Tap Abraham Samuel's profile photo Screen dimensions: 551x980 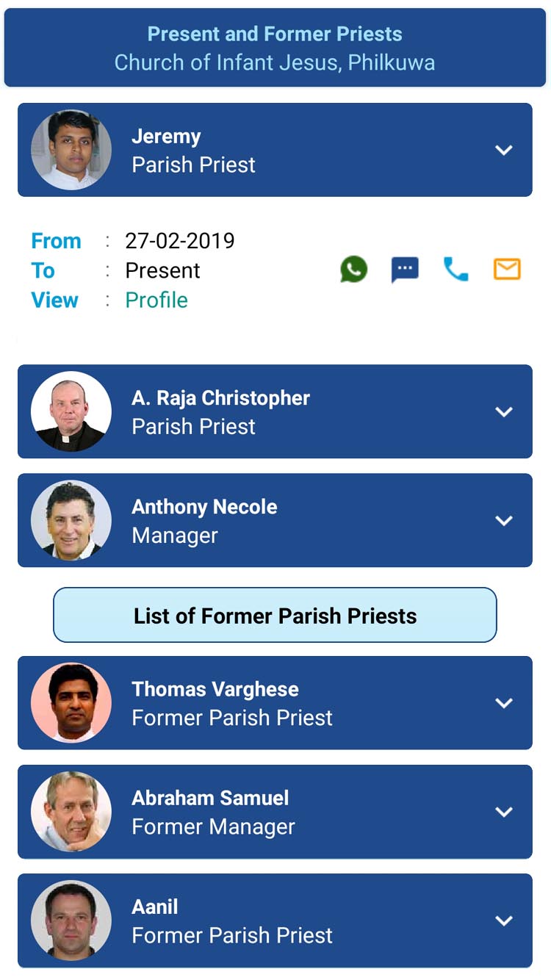tap(71, 812)
